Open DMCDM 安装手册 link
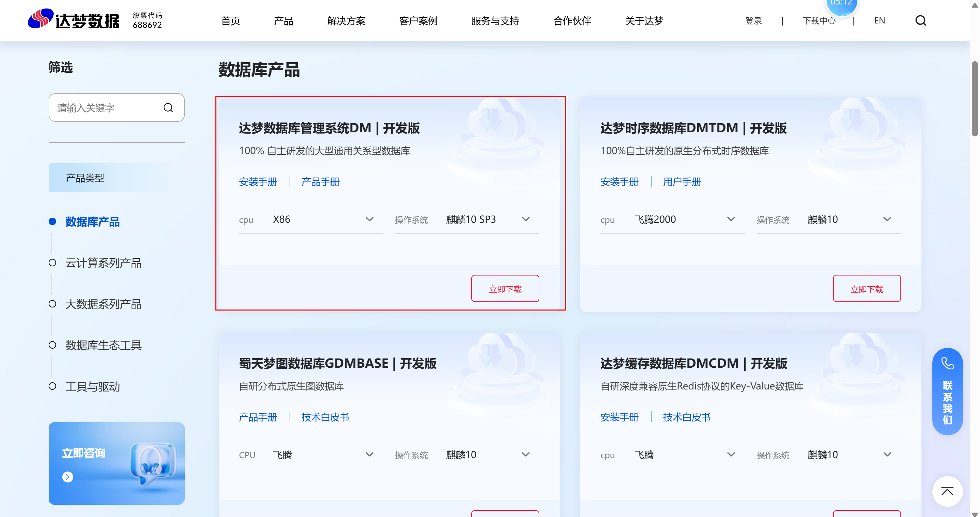 pos(619,417)
